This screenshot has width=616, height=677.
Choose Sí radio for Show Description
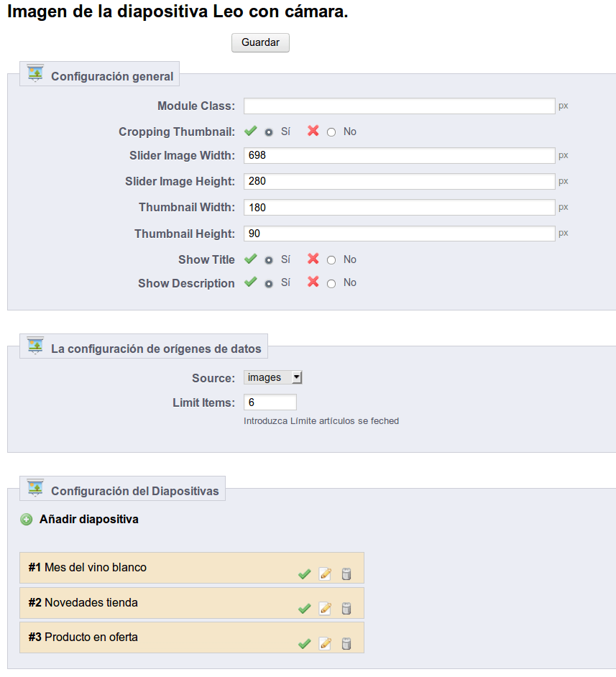pyautogui.click(x=269, y=284)
